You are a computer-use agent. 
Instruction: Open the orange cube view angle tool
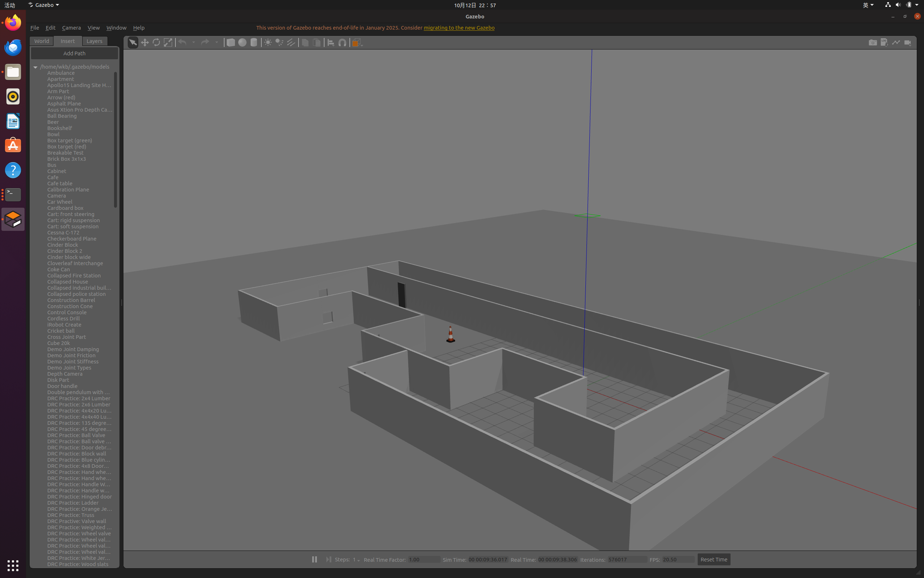click(357, 42)
